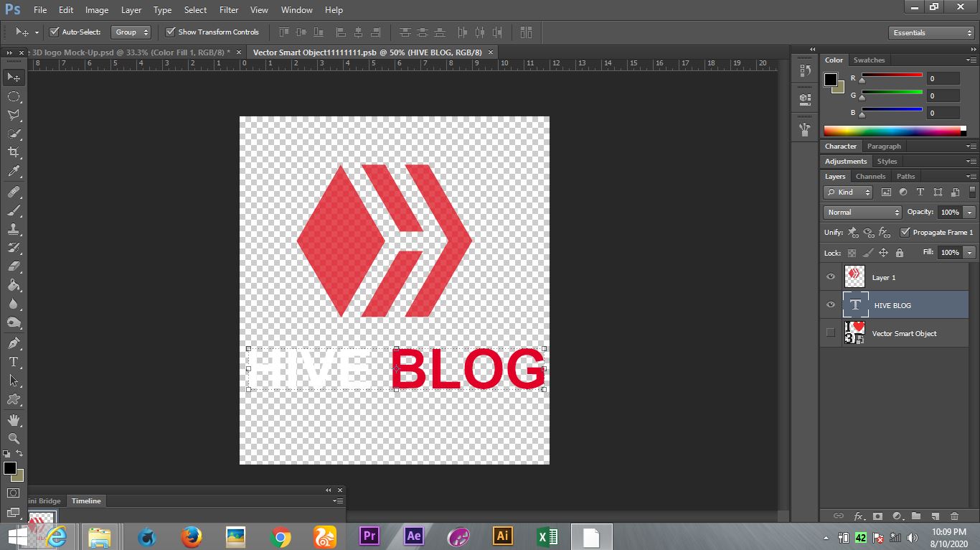The height and width of the screenshot is (550, 980).
Task: Show the Vector Smart Object layer
Action: [831, 332]
